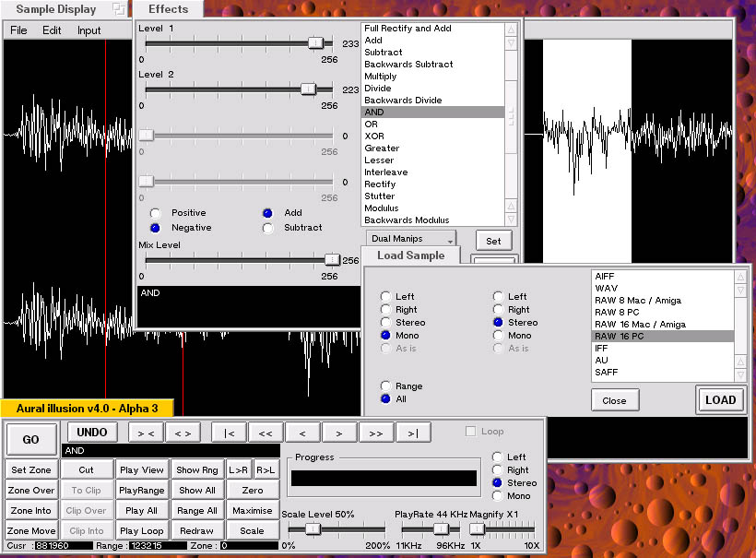The height and width of the screenshot is (558, 756).
Task: Click the fast-forward >> transport icon
Action: tap(374, 432)
